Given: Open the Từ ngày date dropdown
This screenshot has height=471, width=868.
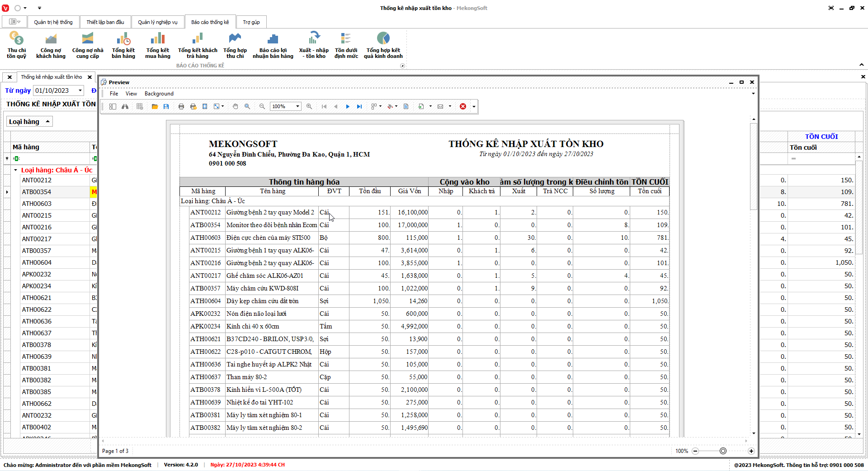Looking at the screenshot, I should click(80, 90).
